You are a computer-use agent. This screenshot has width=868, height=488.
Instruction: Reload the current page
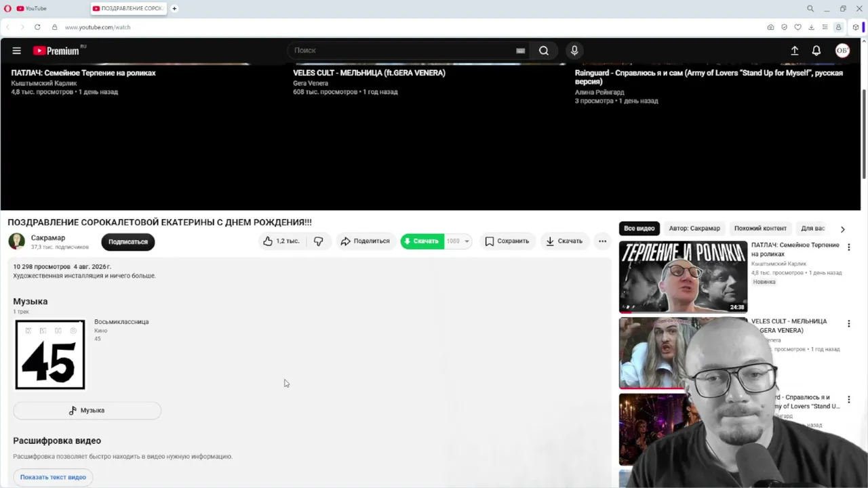point(37,27)
